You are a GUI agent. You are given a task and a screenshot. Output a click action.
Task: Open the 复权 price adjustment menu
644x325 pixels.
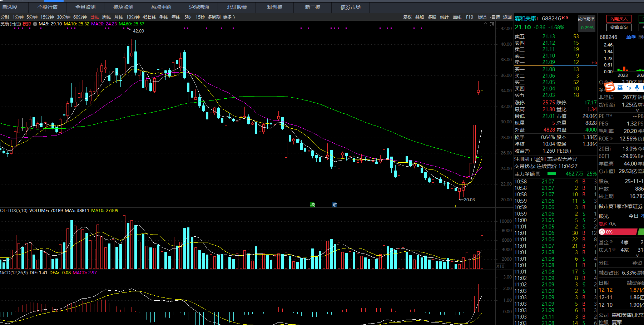pyautogui.click(x=407, y=17)
